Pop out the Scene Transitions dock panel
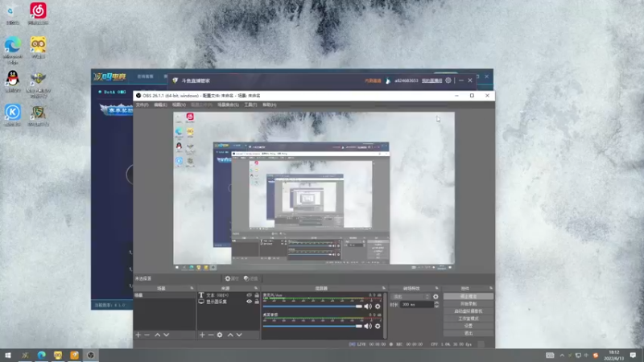This screenshot has width=644, height=362. coord(437,288)
